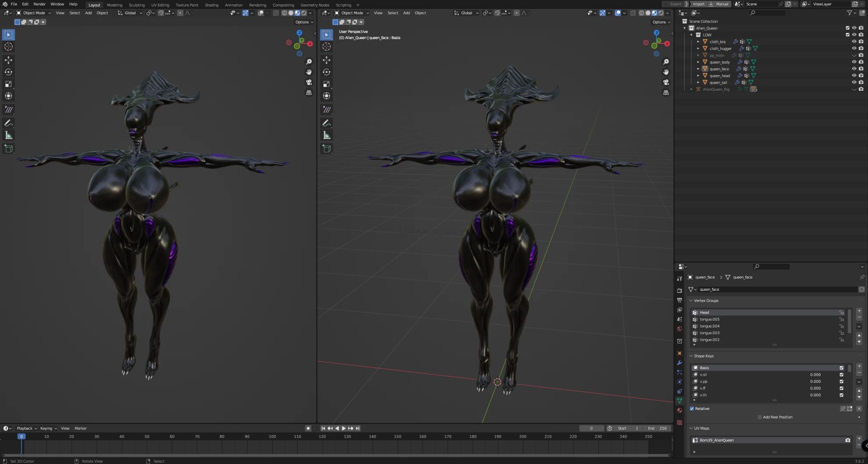Open the Modifiers wrench properties tab

point(679,363)
